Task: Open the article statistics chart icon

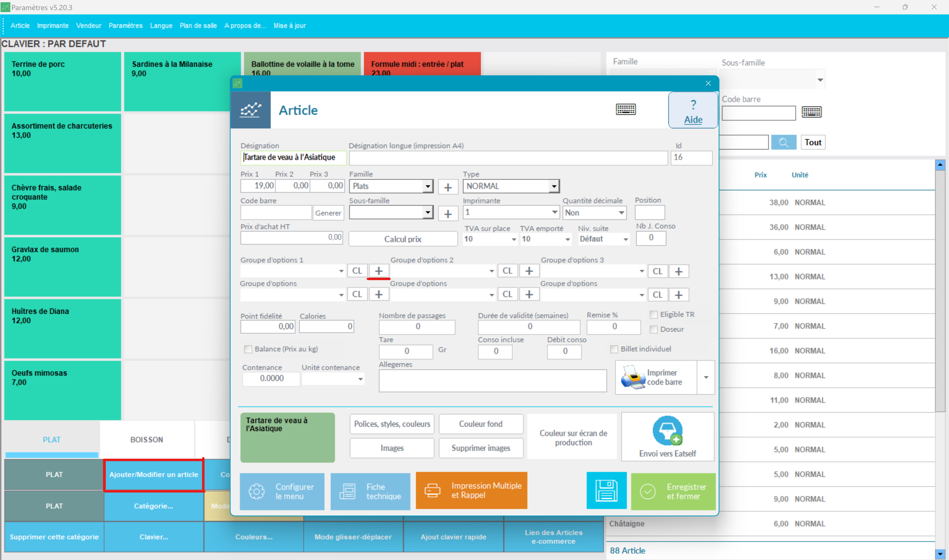Action: click(x=250, y=110)
